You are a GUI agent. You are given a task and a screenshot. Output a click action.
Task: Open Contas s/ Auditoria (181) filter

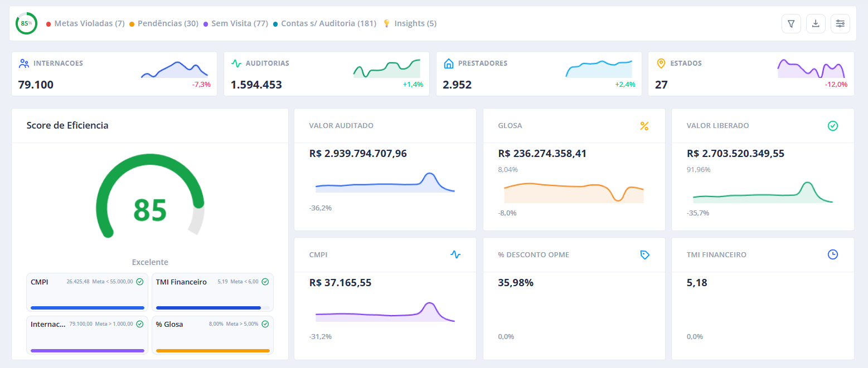tap(325, 23)
